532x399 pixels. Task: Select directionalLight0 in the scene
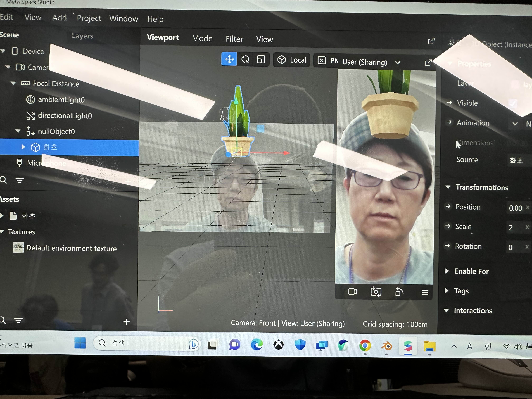tap(65, 116)
